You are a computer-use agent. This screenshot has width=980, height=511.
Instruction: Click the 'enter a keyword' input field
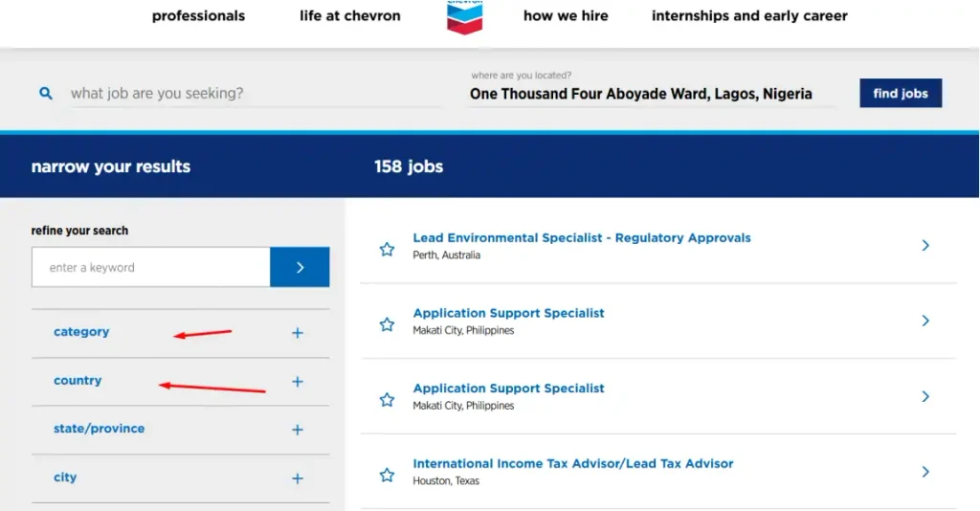(151, 267)
